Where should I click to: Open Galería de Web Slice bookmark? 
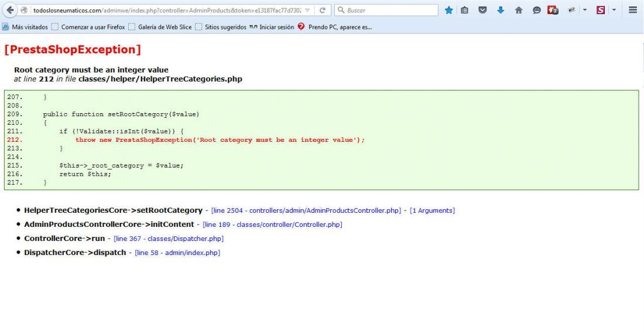tap(160, 27)
